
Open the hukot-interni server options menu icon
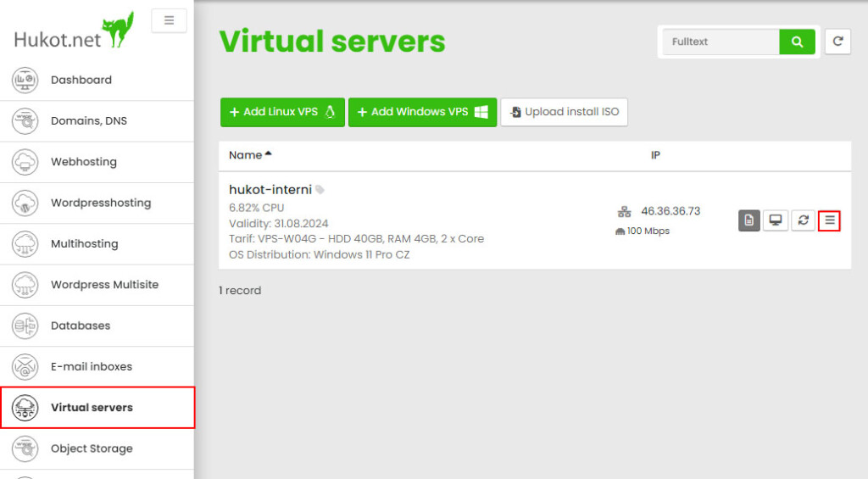(829, 220)
